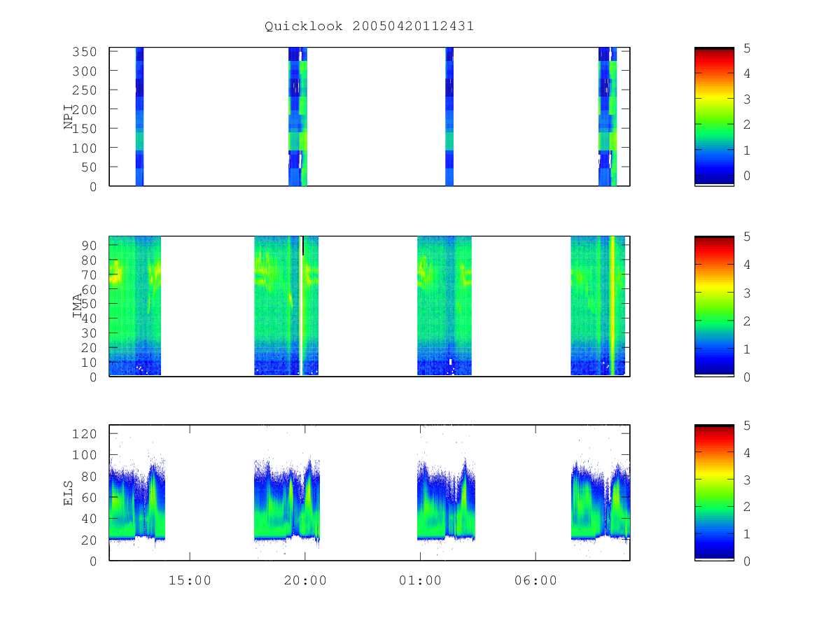Click the yellow vertical stripe in the last IMA block
Image resolution: width=840 pixels, height=630 pixels.
612,306
